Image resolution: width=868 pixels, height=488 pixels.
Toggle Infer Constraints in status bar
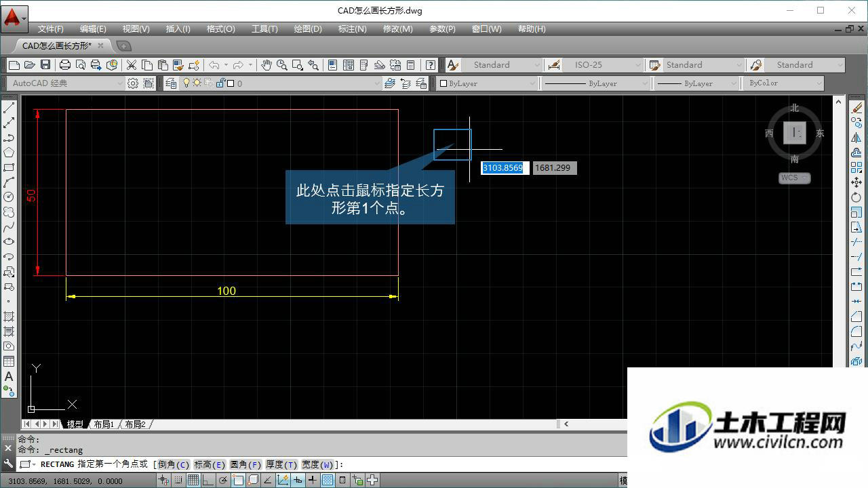click(x=163, y=481)
